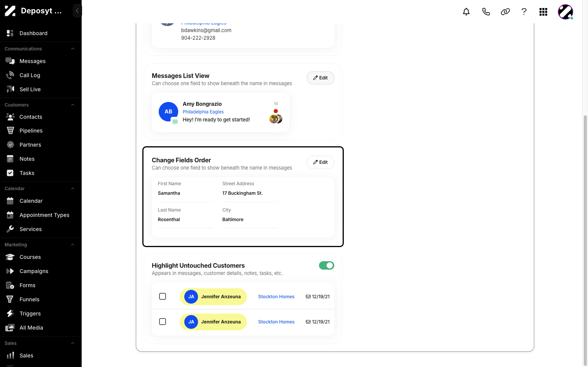Click the link chain icon in top bar
The image size is (588, 367).
(505, 12)
